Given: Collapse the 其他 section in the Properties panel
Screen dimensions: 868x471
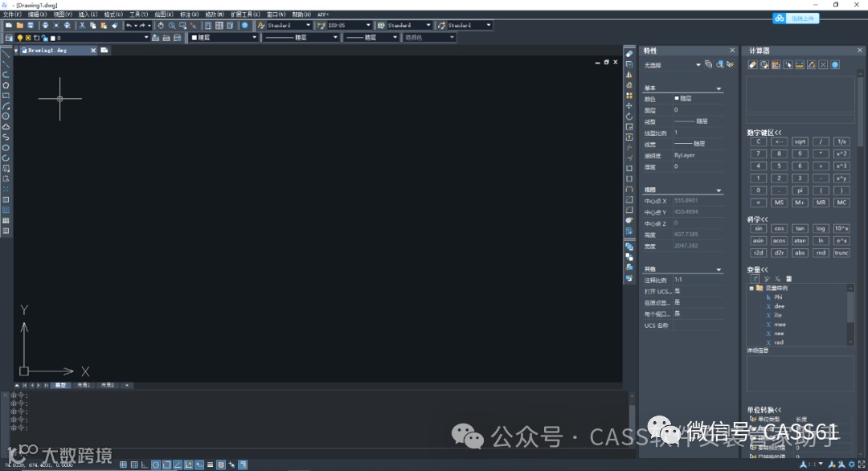Looking at the screenshot, I should tap(719, 269).
